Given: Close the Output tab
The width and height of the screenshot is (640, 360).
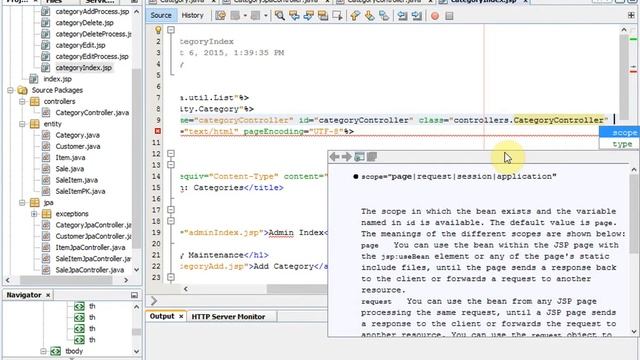Looking at the screenshot, I should click(x=181, y=316).
